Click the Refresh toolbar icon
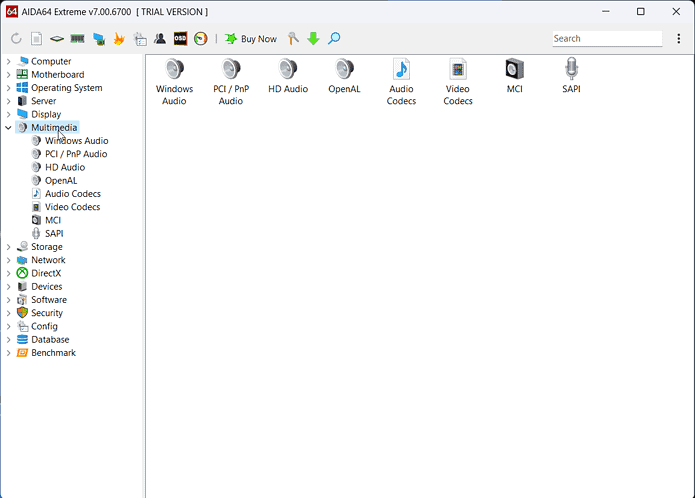Viewport: 695px width, 498px height. pyautogui.click(x=16, y=39)
